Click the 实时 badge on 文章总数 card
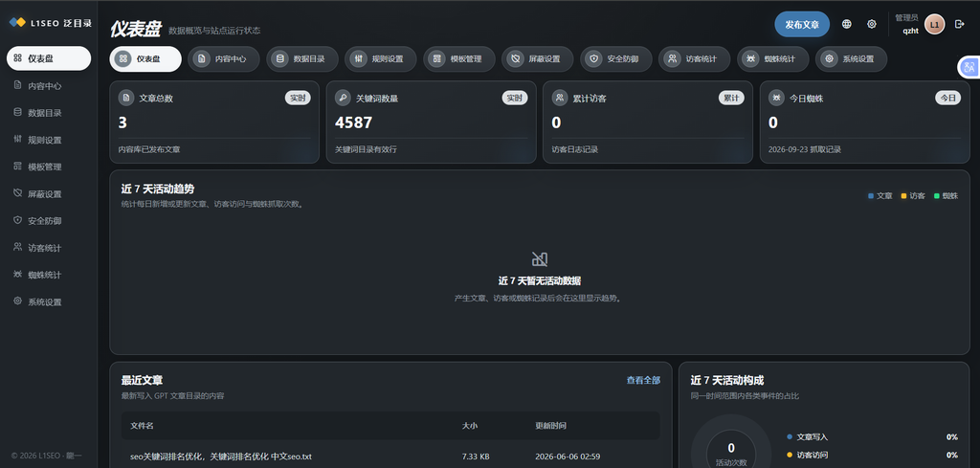Viewport: 980px width, 468px height. [x=298, y=99]
